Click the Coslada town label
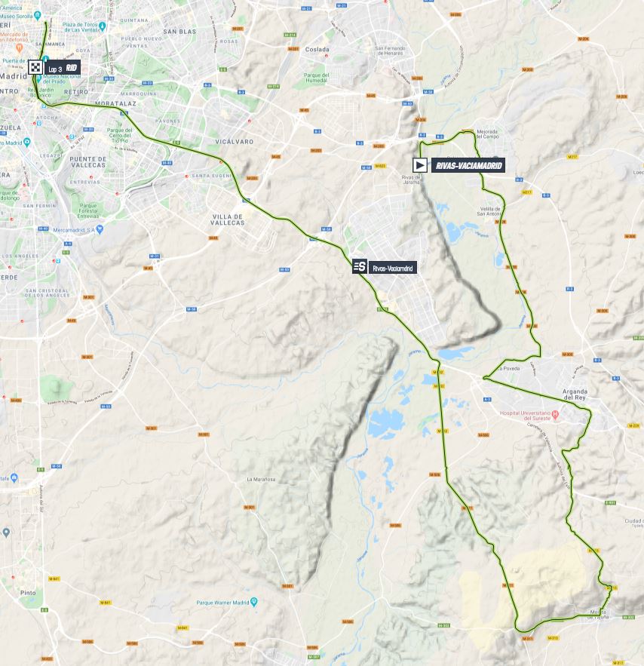This screenshot has width=644, height=666. pyautogui.click(x=317, y=49)
